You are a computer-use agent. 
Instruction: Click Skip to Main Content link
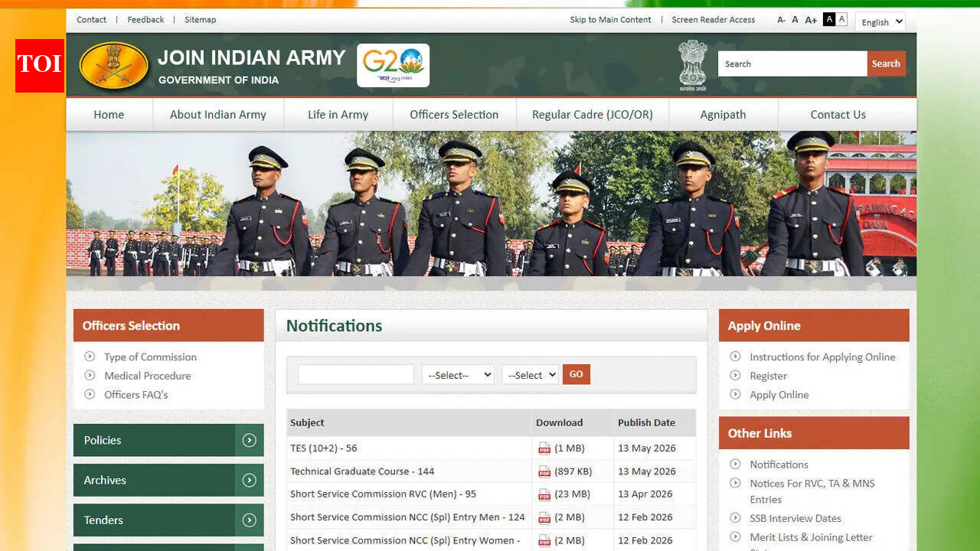point(610,20)
